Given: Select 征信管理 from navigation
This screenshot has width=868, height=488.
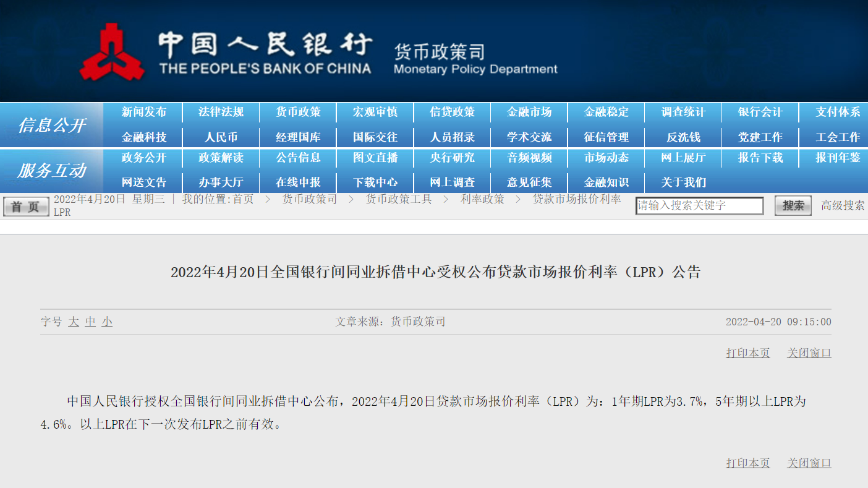Looking at the screenshot, I should (x=606, y=137).
